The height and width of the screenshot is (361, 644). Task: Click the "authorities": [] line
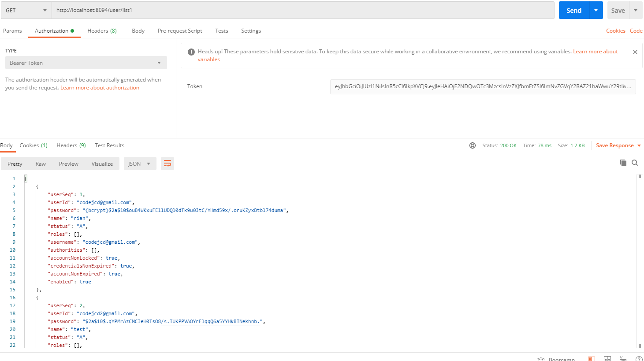pyautogui.click(x=74, y=250)
